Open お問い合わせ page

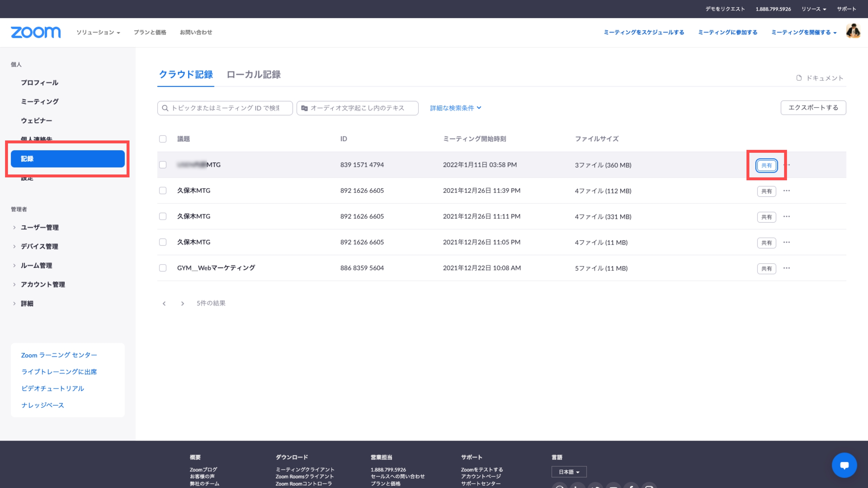click(196, 32)
